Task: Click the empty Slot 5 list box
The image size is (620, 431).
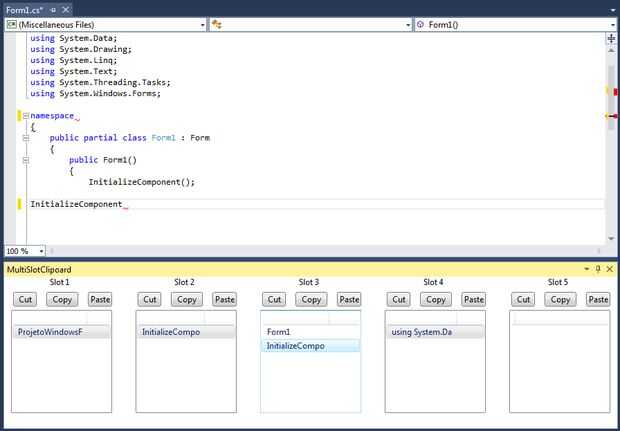Action: (560, 362)
